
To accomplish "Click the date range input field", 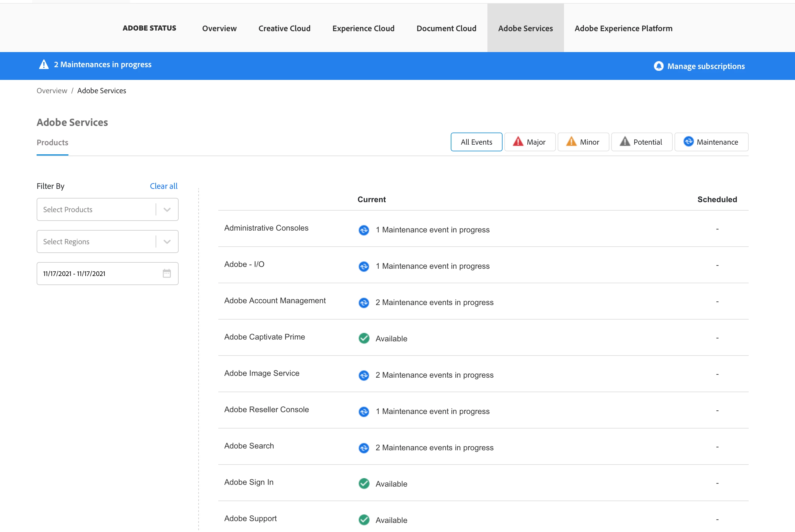I will pyautogui.click(x=98, y=274).
